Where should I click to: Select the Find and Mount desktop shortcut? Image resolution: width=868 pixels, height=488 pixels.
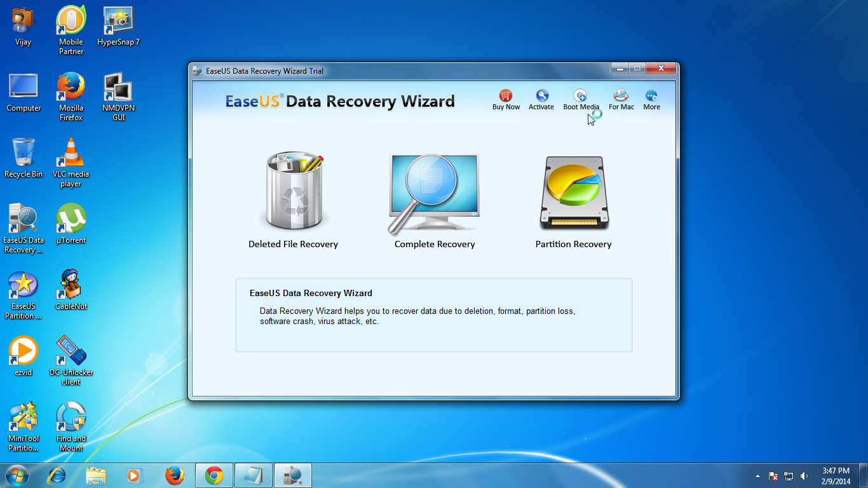coord(71,426)
